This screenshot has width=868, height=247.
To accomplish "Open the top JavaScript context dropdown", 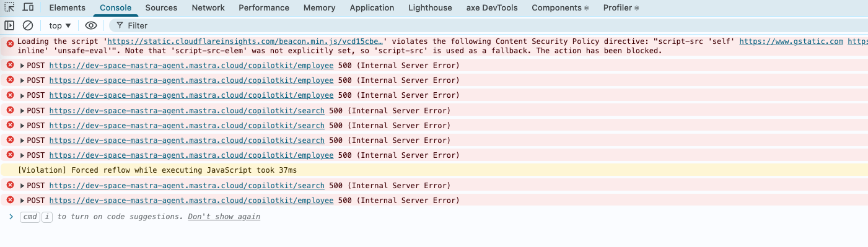I will 60,25.
